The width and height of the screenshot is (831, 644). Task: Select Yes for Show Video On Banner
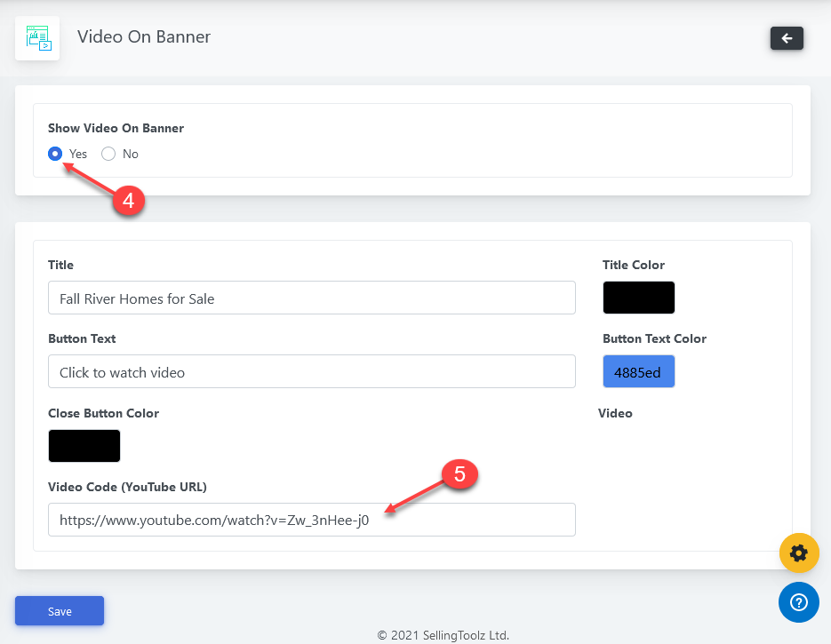tap(55, 154)
